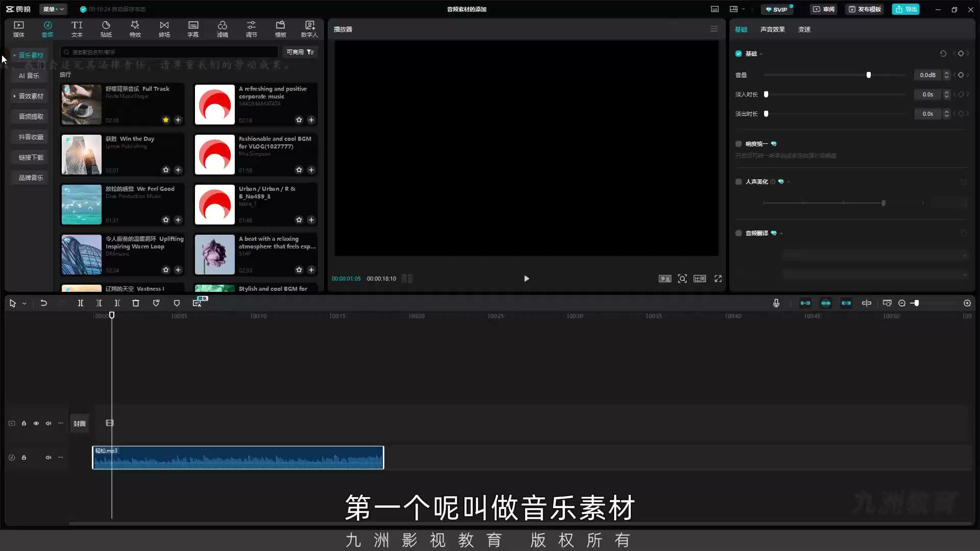Screen dimensions: 980x551
Task: Toggle the 基础 checkbox in properties
Action: coord(739,54)
